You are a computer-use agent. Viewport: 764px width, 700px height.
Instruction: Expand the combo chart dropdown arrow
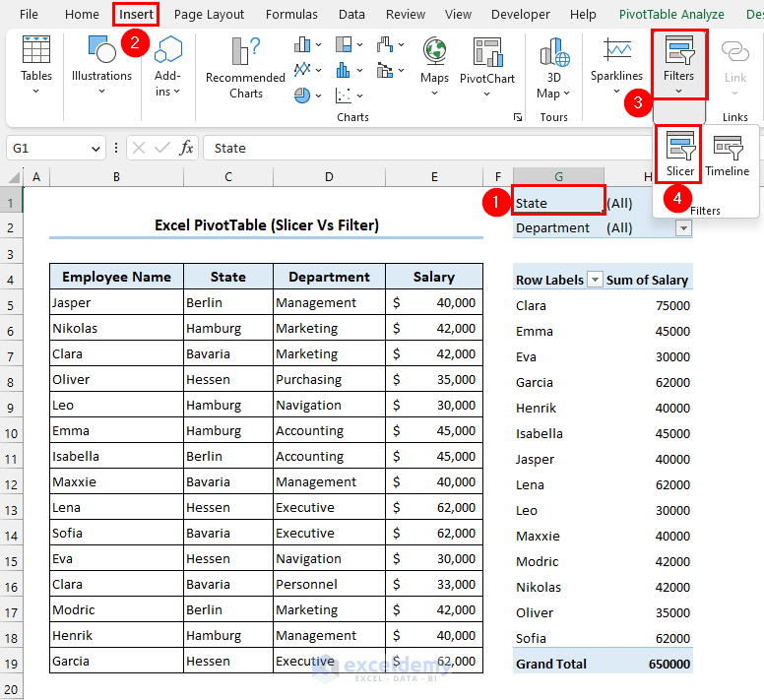402,70
